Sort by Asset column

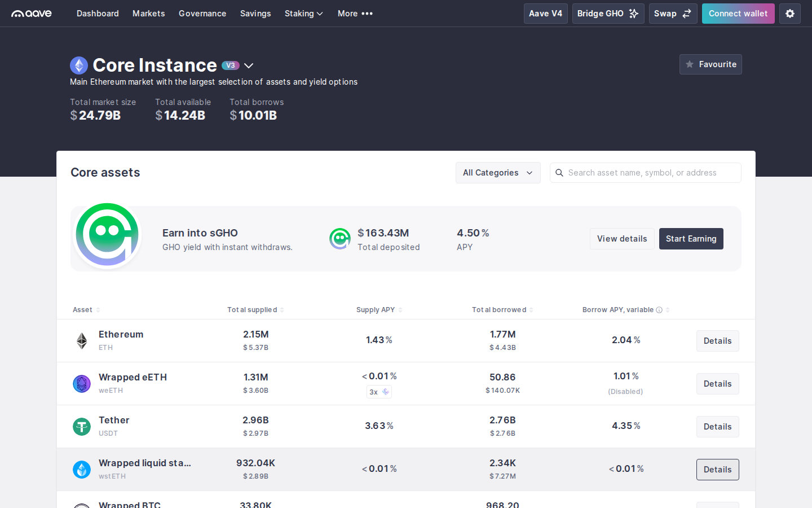(x=86, y=310)
